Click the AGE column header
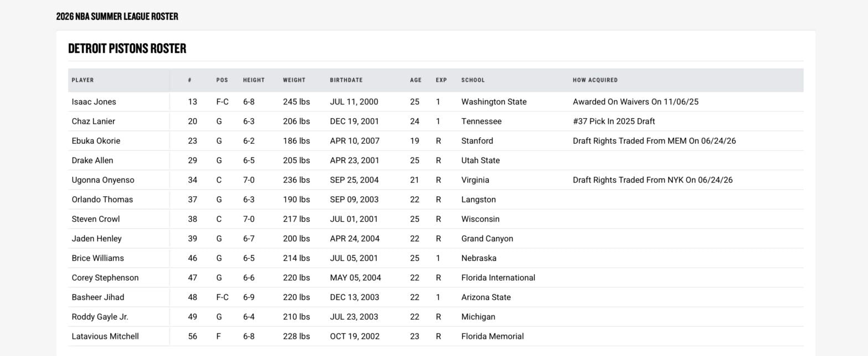 (416, 80)
